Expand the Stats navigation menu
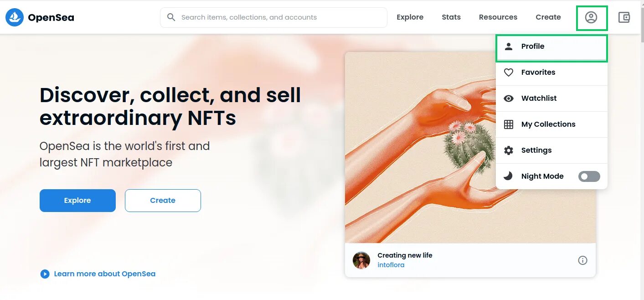644x300 pixels. click(x=451, y=17)
